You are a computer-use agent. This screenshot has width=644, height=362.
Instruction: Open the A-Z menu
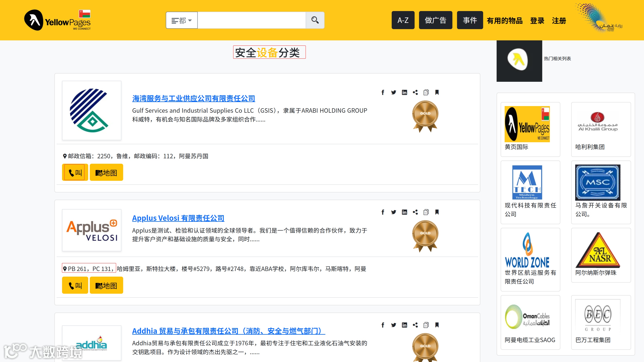pos(403,20)
